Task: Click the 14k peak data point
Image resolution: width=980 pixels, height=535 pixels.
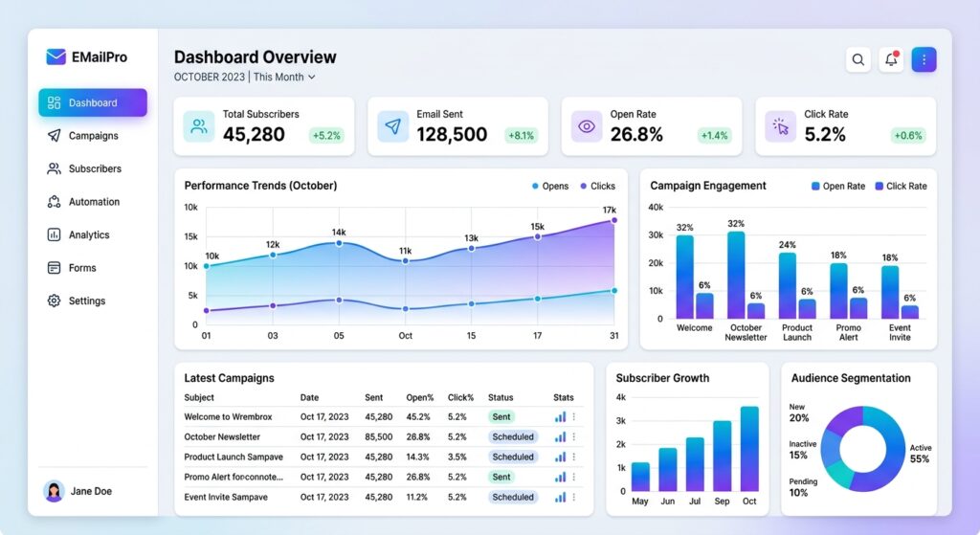Action: (339, 244)
